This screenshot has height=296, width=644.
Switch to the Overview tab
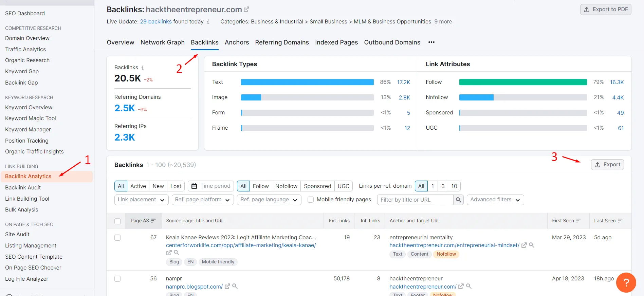[121, 42]
